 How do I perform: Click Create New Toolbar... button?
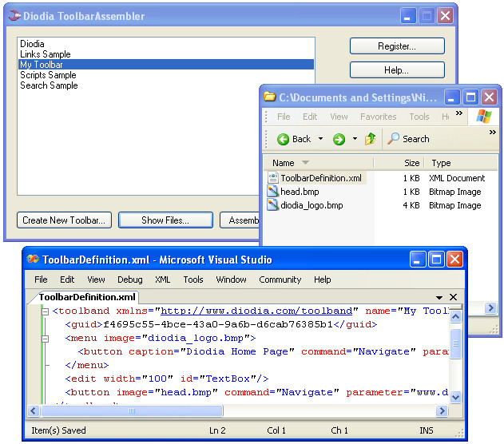pyautogui.click(x=64, y=220)
